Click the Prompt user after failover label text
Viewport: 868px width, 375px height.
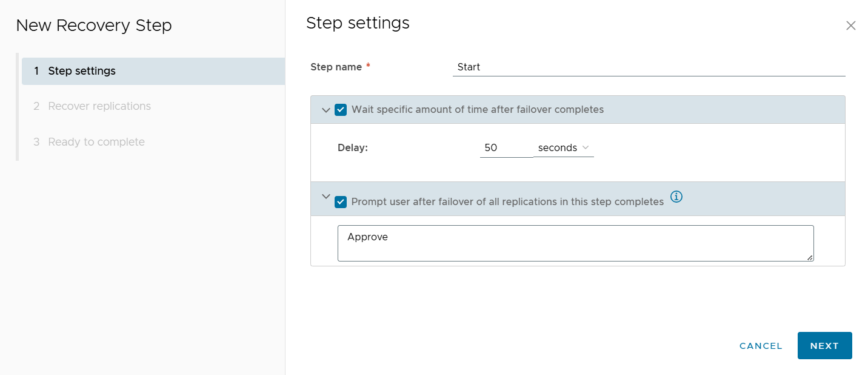pyautogui.click(x=507, y=202)
